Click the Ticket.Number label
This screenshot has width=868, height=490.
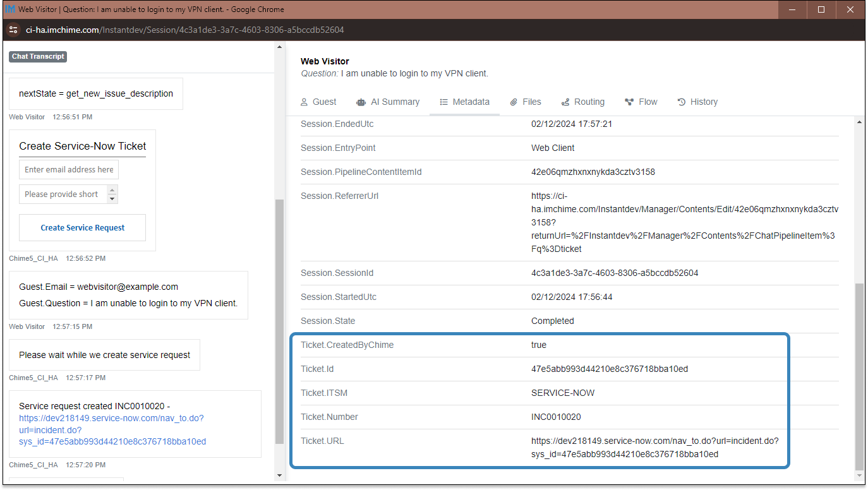coord(329,417)
